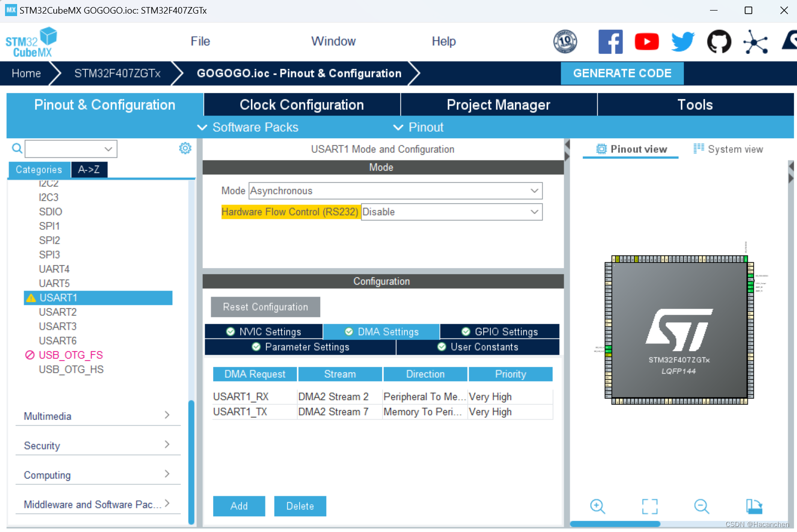
Task: Zoom in on the chip pinout
Action: coord(598,506)
